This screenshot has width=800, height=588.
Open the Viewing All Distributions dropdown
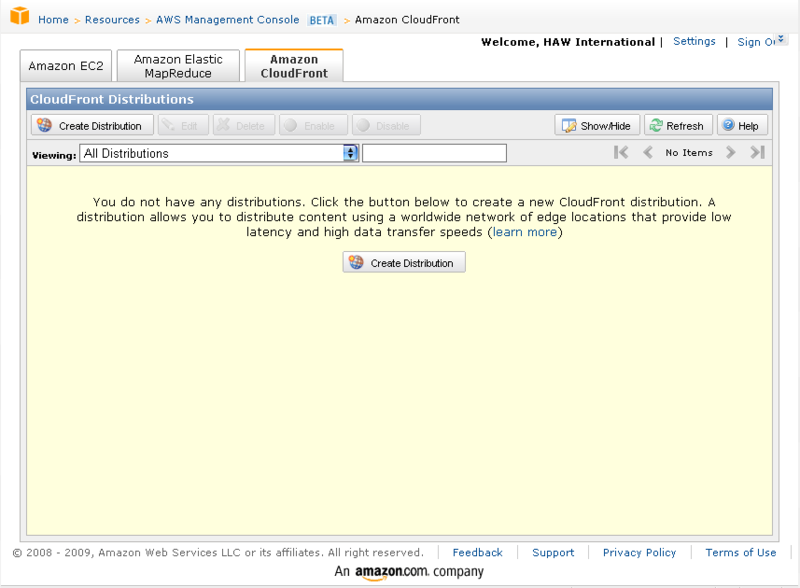[x=350, y=152]
